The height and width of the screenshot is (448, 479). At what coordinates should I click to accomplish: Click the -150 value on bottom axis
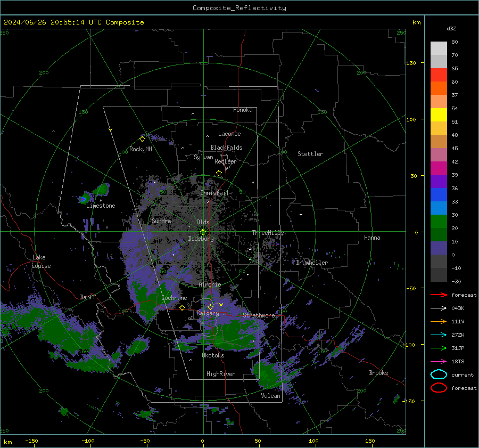pos(31,441)
